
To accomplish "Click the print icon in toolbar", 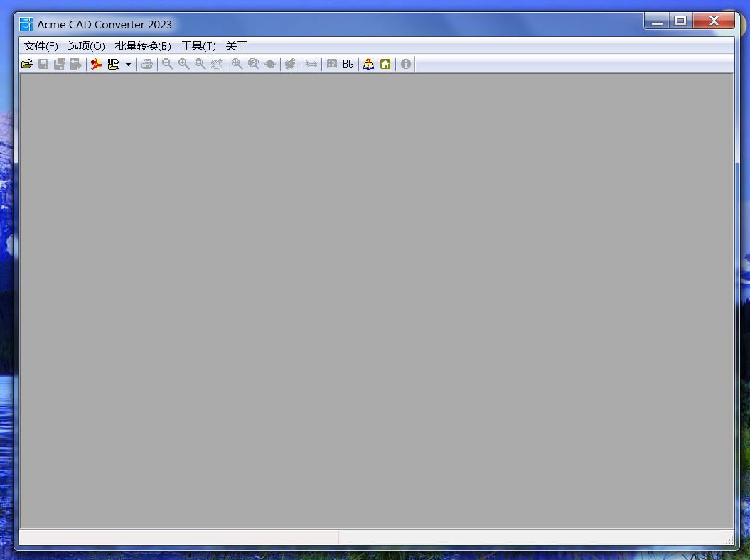I will click(x=147, y=64).
